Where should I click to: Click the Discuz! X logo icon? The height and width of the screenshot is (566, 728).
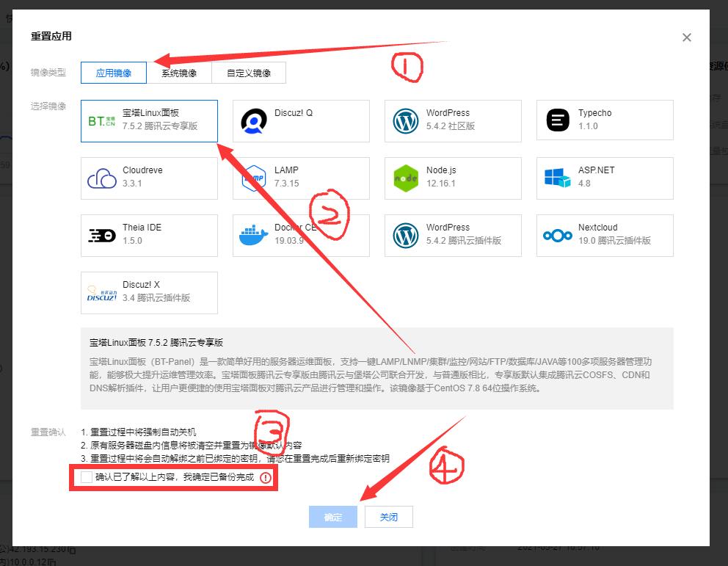(102, 294)
